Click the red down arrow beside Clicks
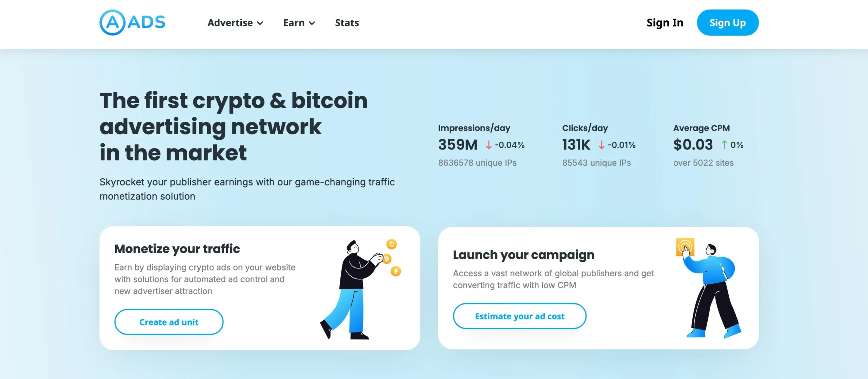Viewport: 868px width, 379px height. (x=601, y=145)
